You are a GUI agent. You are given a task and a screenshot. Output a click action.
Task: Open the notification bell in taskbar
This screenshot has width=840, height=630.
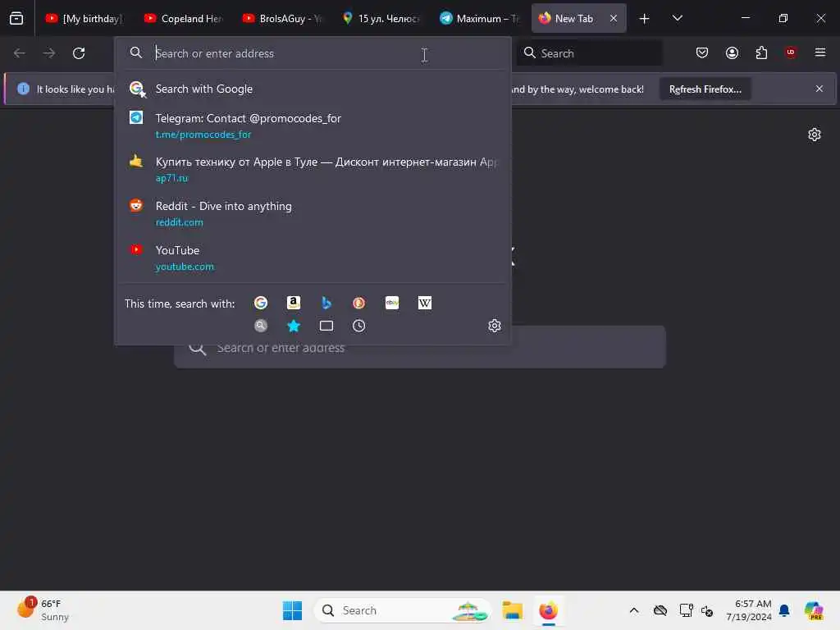pos(784,610)
